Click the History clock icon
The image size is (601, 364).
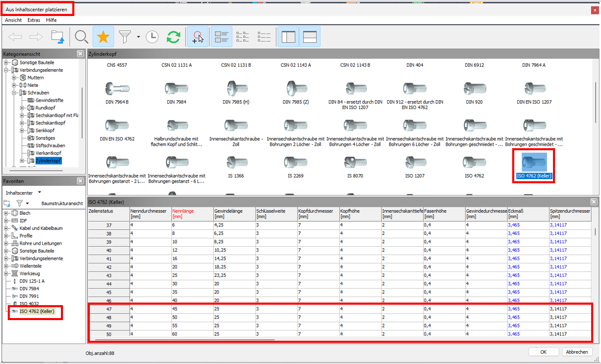click(152, 37)
